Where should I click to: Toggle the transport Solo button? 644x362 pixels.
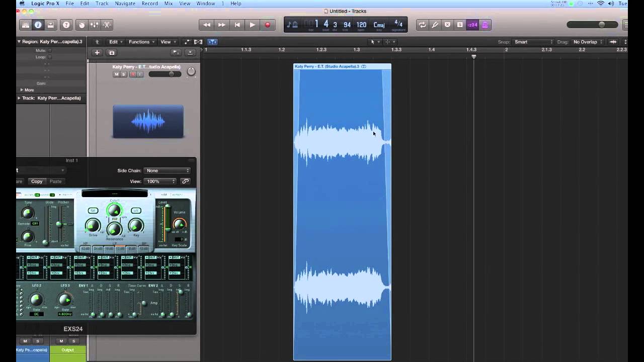pos(460,25)
